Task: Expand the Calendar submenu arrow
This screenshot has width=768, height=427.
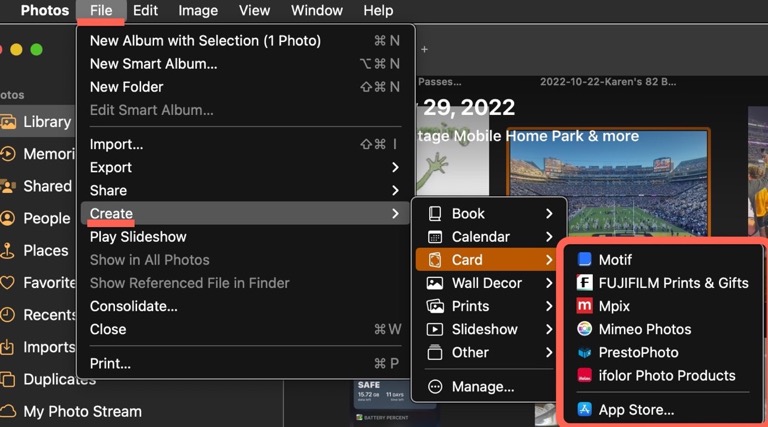Action: coord(549,237)
